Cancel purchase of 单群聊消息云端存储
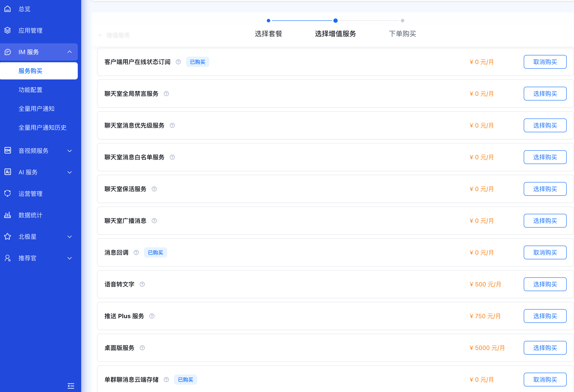 click(x=545, y=379)
